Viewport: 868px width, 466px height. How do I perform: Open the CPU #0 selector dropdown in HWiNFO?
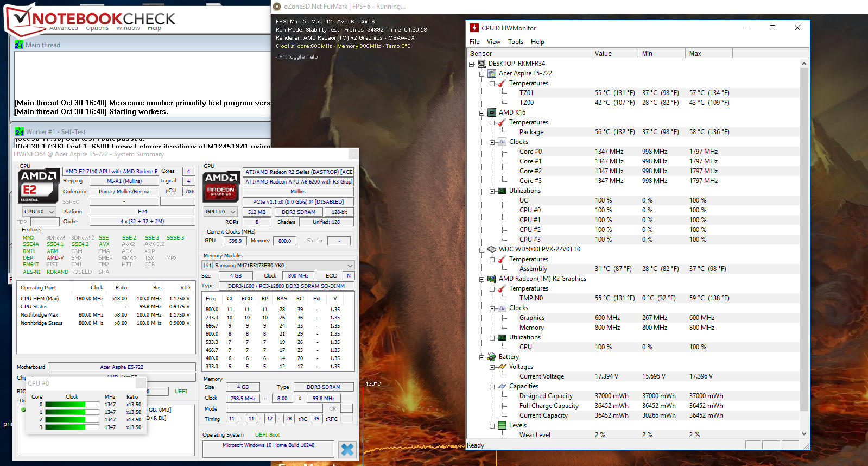(x=40, y=211)
